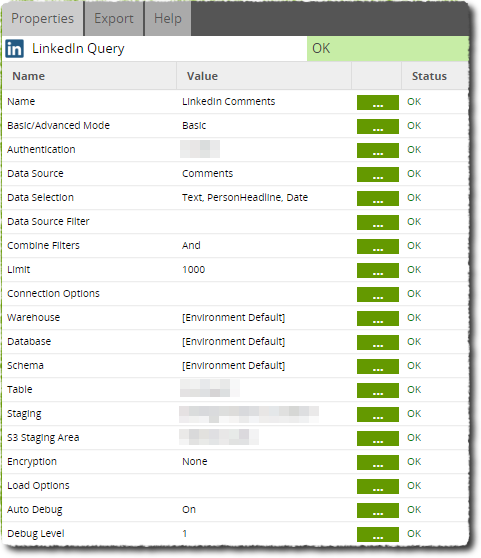This screenshot has width=481, height=558.
Task: Edit the Limit property value button
Action: point(378,270)
